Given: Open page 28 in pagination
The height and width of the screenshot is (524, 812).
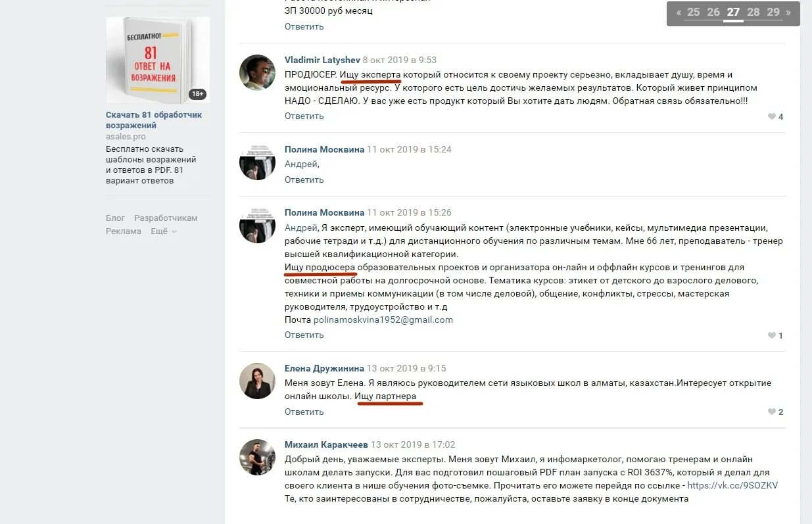Looking at the screenshot, I should (753, 12).
